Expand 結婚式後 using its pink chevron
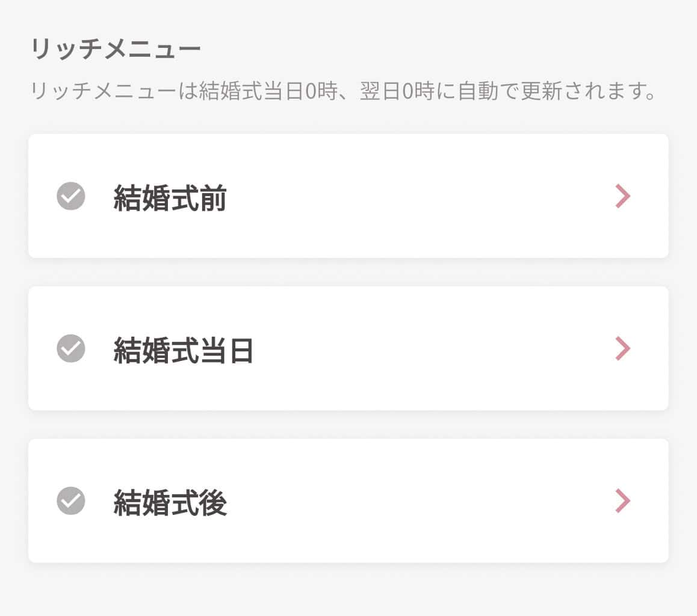Viewport: 697px width, 616px height. tap(623, 500)
